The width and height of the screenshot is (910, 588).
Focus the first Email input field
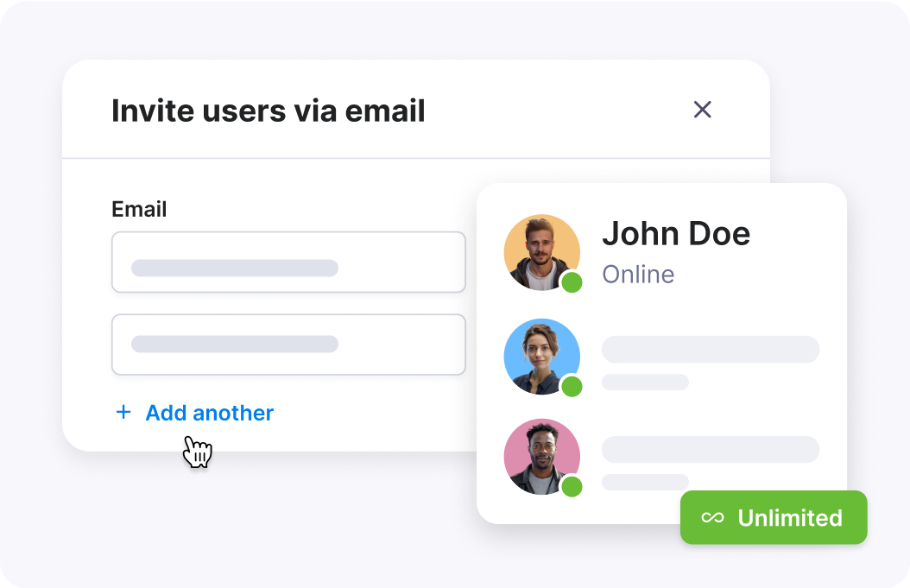(x=288, y=262)
